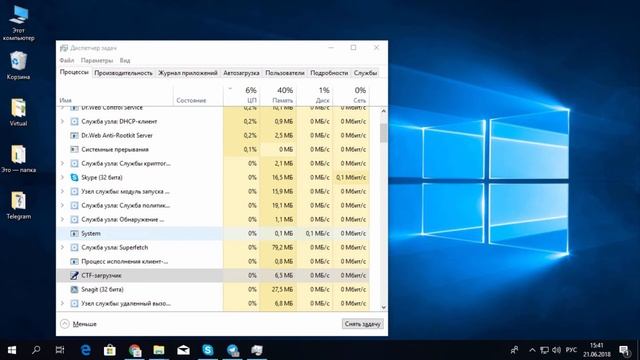Collapse details with Меньше chevron
This screenshot has height=360, width=640.
pyautogui.click(x=64, y=324)
